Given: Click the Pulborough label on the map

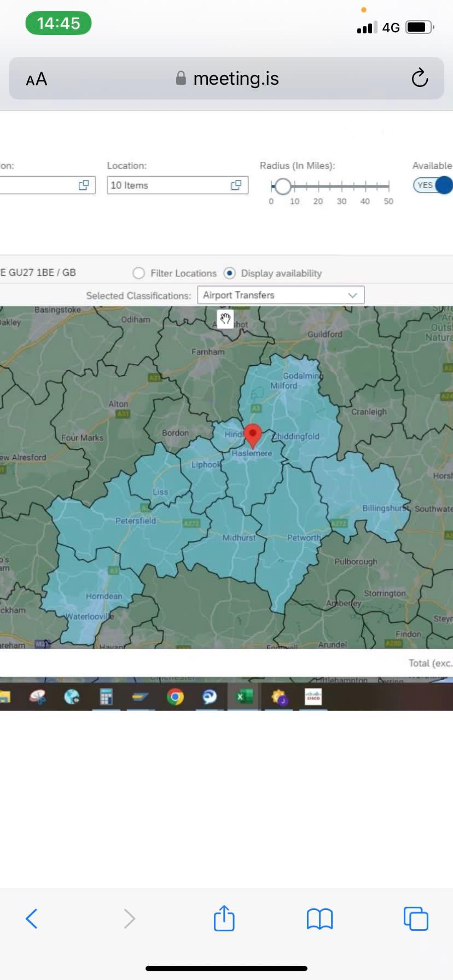Looking at the screenshot, I should (356, 562).
